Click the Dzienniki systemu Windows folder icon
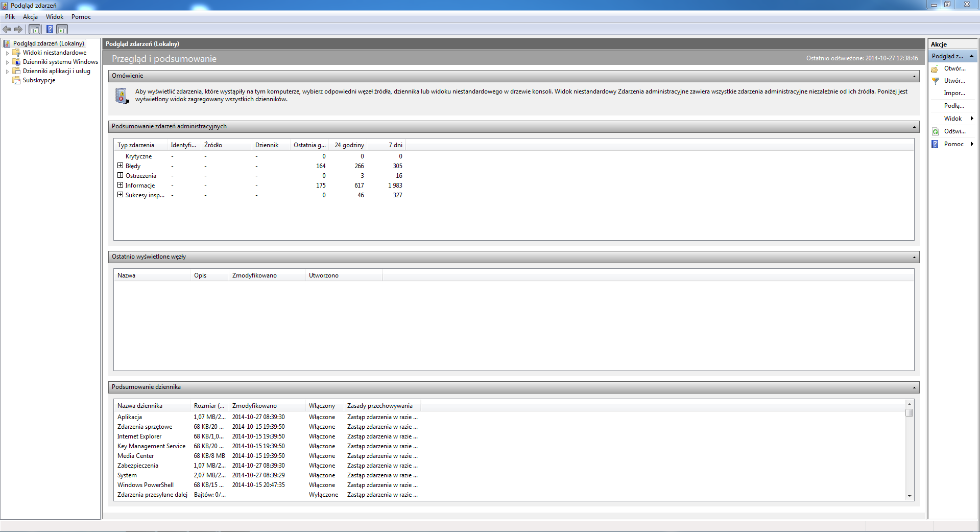The image size is (980, 532). pyautogui.click(x=16, y=62)
